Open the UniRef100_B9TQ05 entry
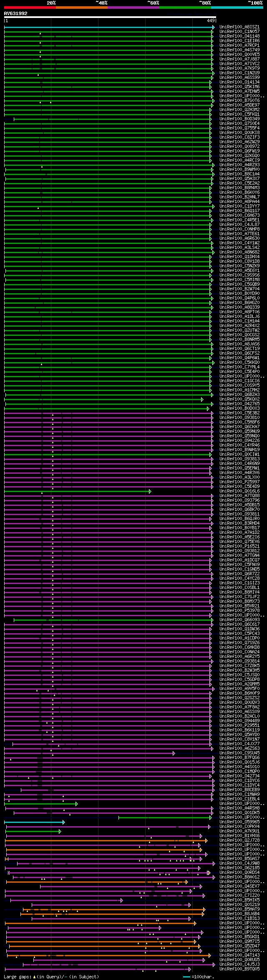This screenshot has width=267, height=980. coord(239,969)
